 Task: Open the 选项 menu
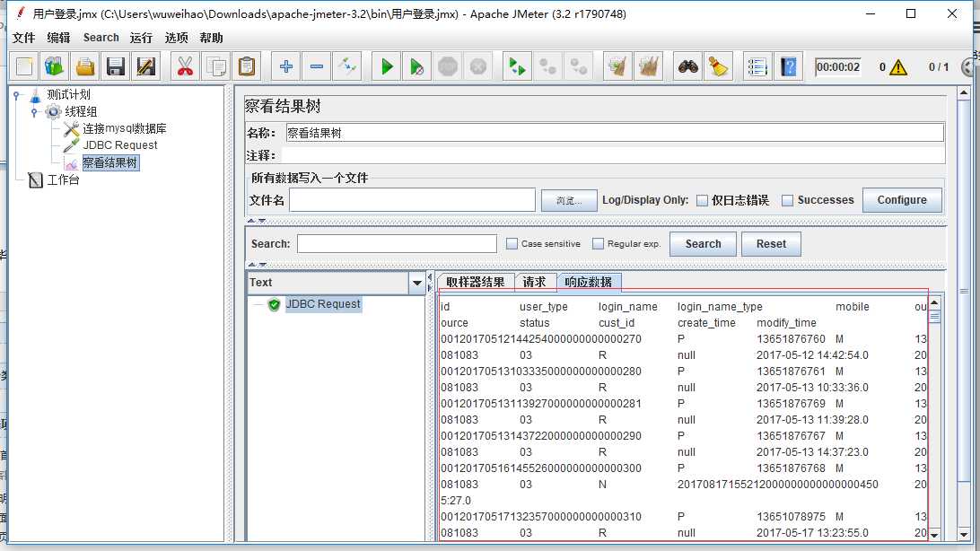(x=176, y=38)
